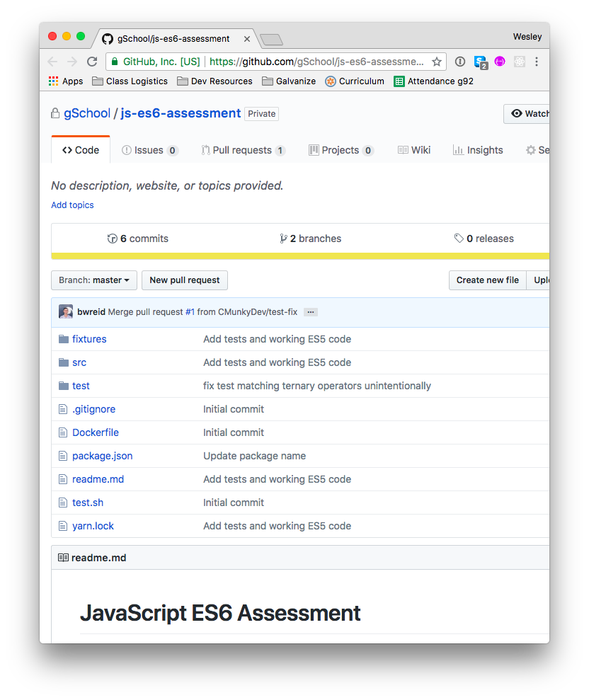Open the test folder
The height and width of the screenshot is (700, 589).
pos(81,386)
